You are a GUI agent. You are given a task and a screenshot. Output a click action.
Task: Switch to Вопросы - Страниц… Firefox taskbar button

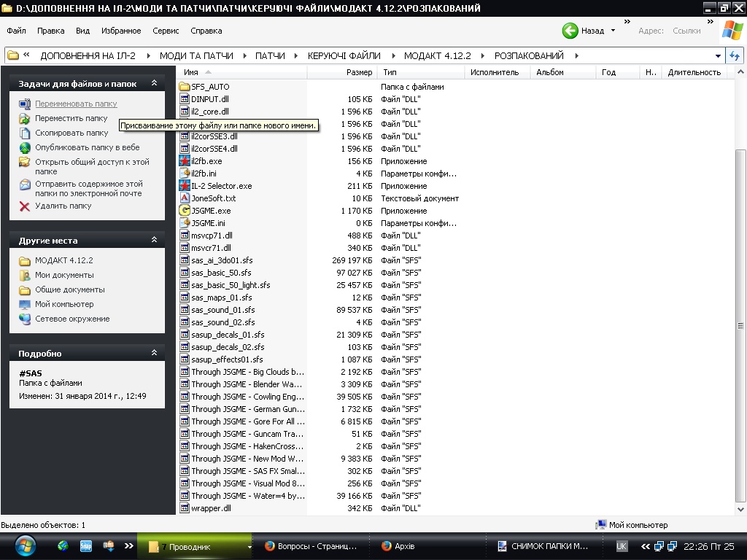[x=311, y=546]
